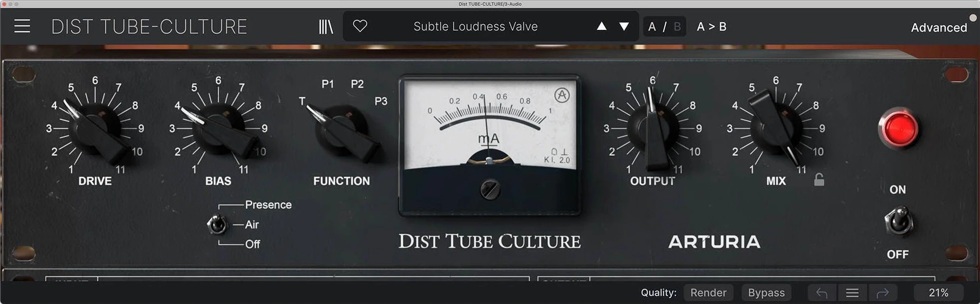The image size is (980, 304).
Task: Click the DIST TUBE-CULTURE title
Action: [149, 27]
